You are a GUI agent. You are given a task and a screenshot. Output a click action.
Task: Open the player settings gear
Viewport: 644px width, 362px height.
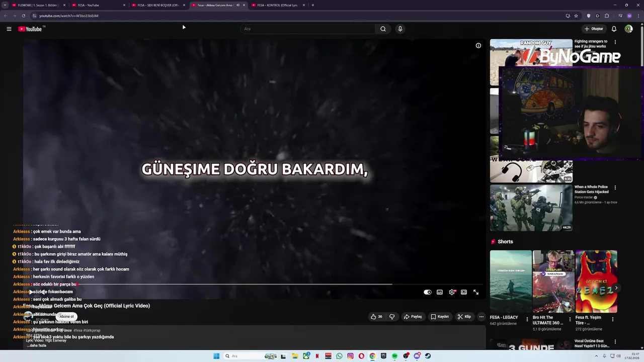[452, 292]
